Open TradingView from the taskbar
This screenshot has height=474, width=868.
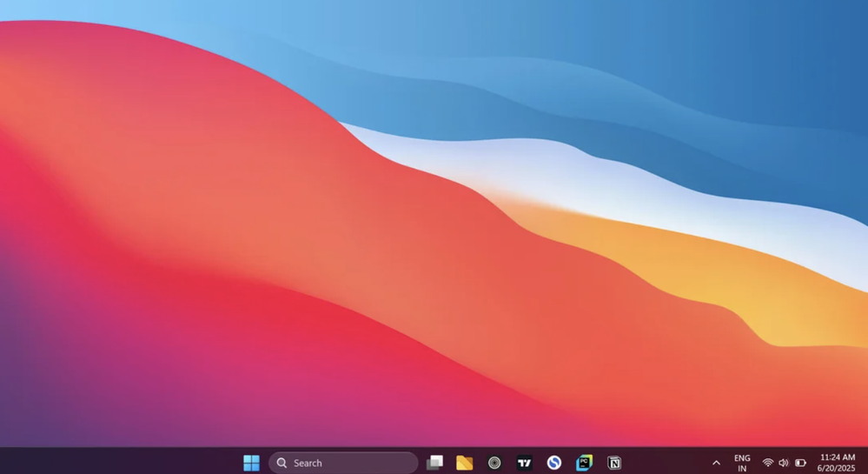[x=524, y=463]
